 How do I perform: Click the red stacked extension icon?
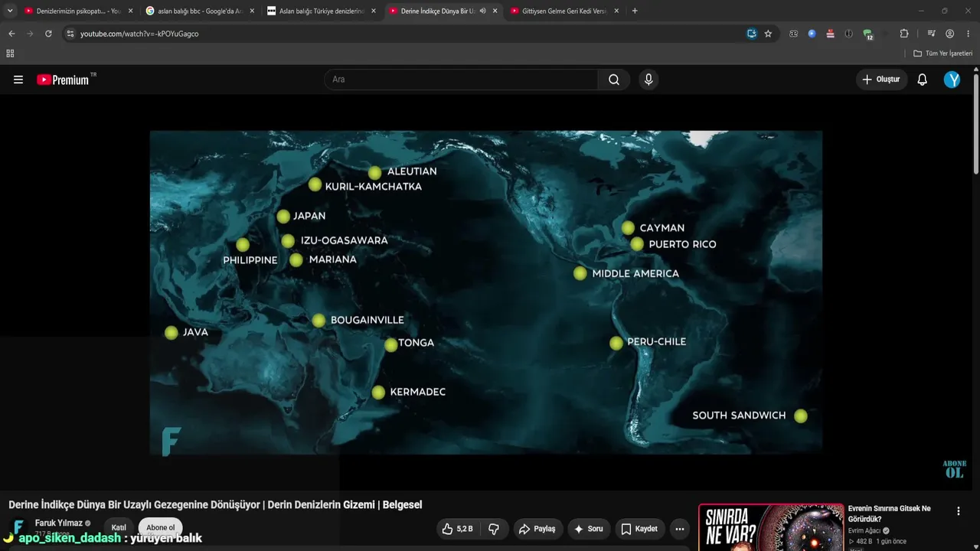pyautogui.click(x=830, y=34)
